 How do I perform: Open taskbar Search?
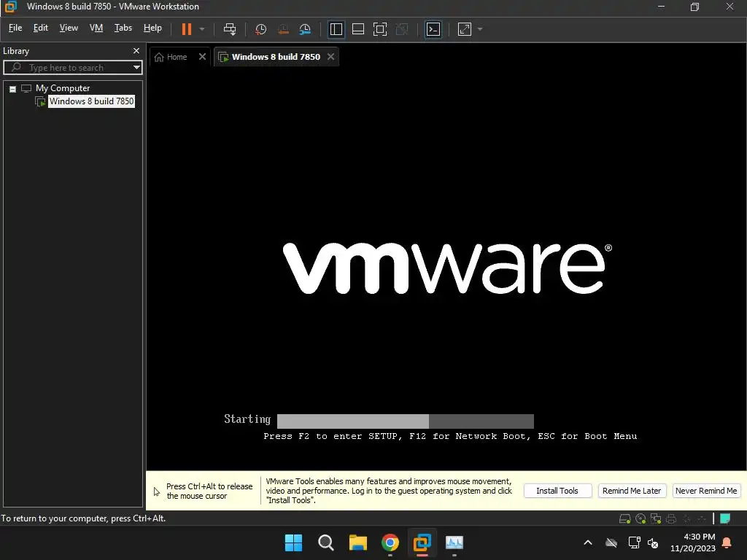pos(326,542)
